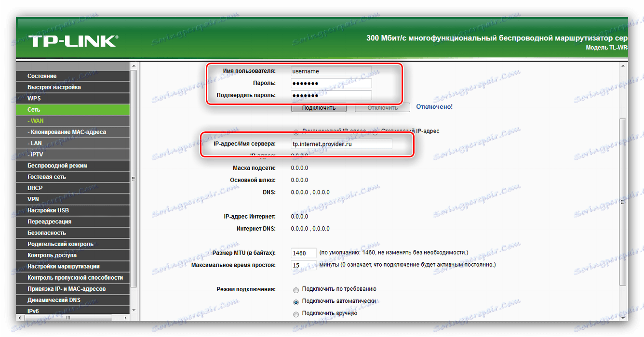644x337 pixels.
Task: Click the Пароль input field
Action: click(331, 83)
